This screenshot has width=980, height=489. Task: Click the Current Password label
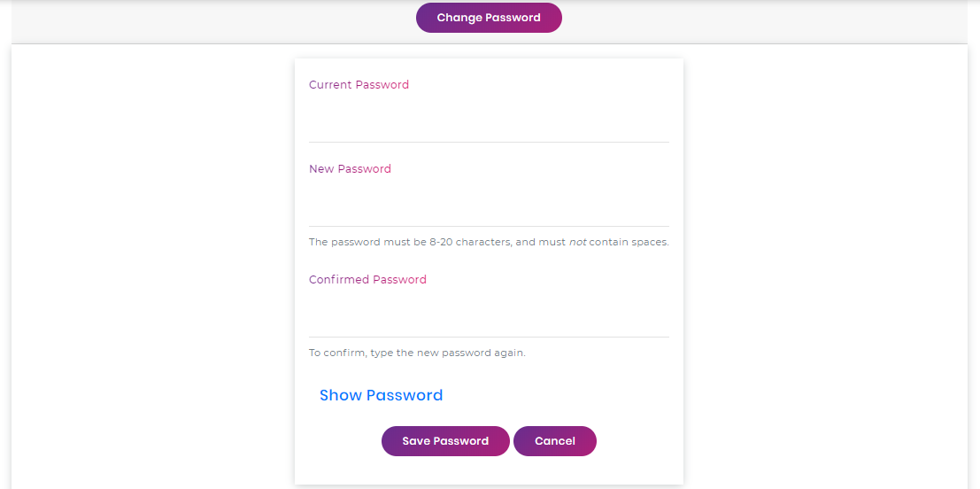click(359, 84)
